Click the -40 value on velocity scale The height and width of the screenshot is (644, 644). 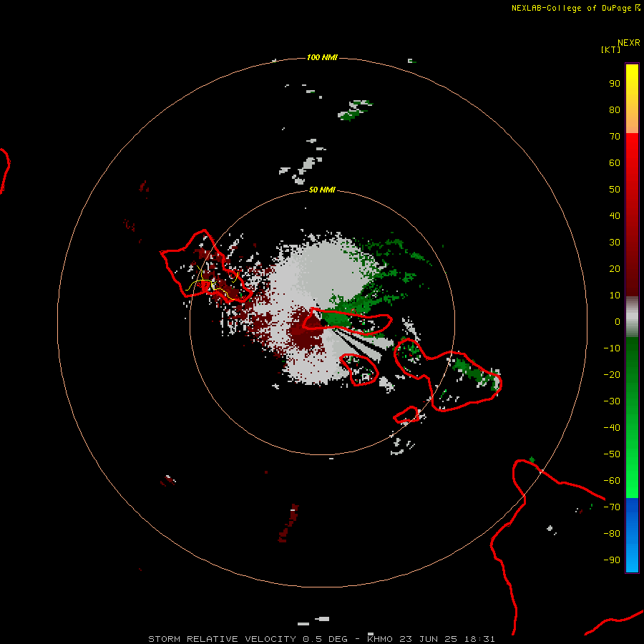[x=612, y=428]
